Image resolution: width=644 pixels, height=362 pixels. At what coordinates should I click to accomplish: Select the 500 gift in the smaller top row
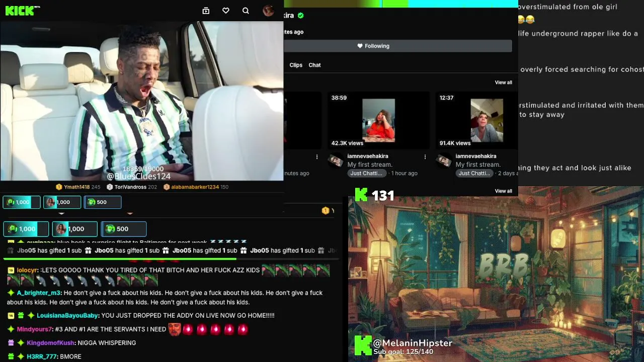coord(103,202)
